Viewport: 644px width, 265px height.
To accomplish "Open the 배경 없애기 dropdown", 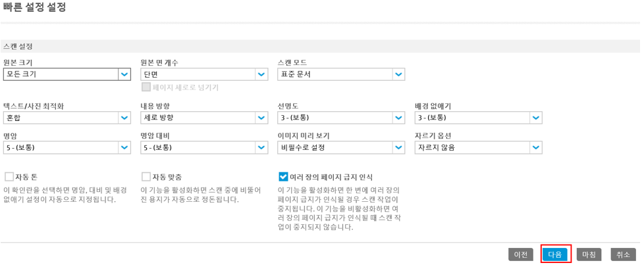I will pos(535,118).
